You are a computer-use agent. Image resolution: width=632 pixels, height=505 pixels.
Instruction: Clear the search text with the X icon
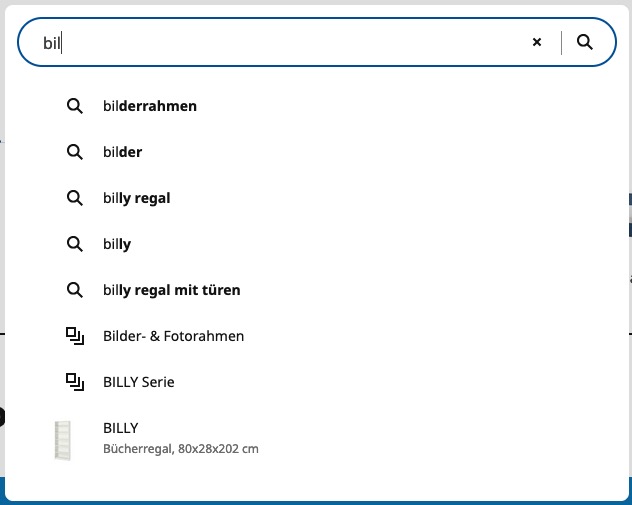[536, 42]
